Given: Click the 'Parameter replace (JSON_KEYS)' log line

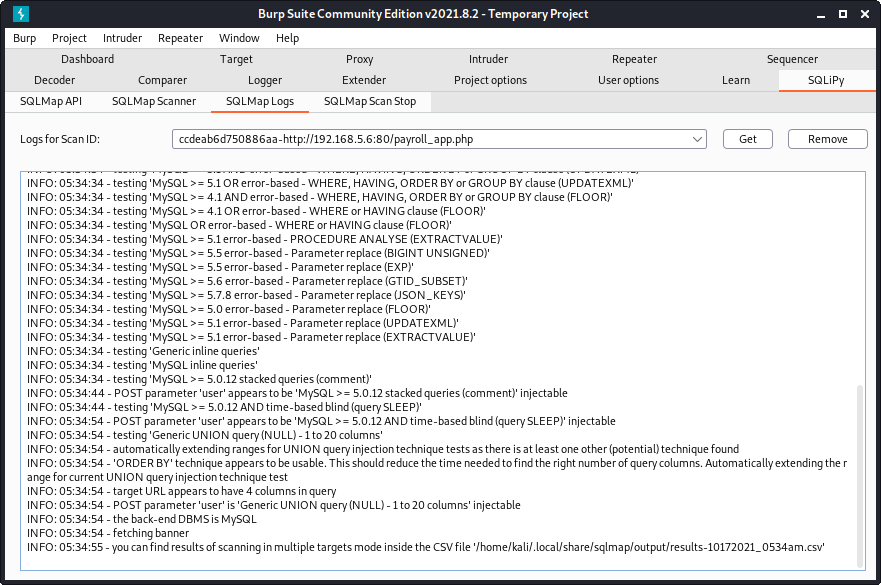Looking at the screenshot, I should pos(246,295).
